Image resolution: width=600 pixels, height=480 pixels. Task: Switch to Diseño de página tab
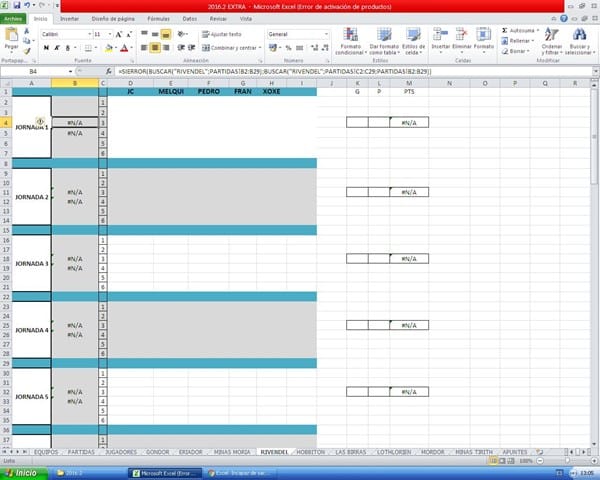point(113,19)
